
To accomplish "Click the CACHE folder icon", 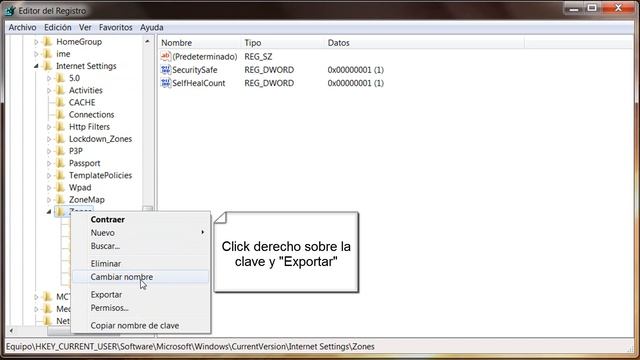I will 60,102.
